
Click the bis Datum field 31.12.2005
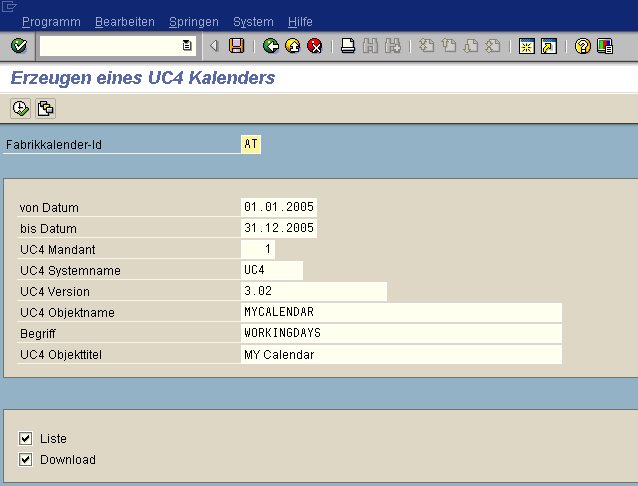pyautogui.click(x=279, y=228)
